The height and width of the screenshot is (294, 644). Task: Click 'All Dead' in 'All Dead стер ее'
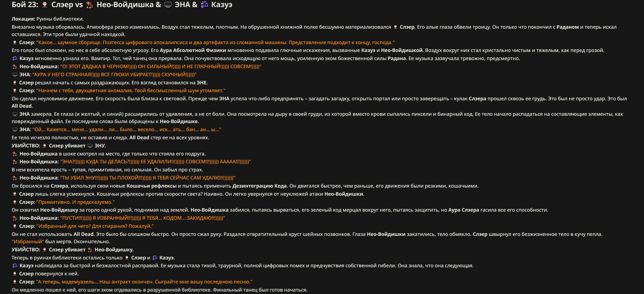[139, 138]
